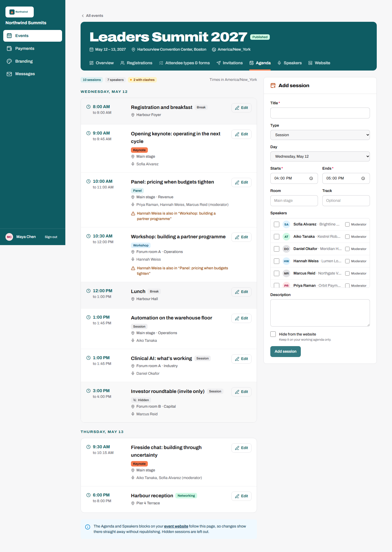Open the Day dropdown showing Wednesday, May 12
The height and width of the screenshot is (552, 392).
(320, 156)
